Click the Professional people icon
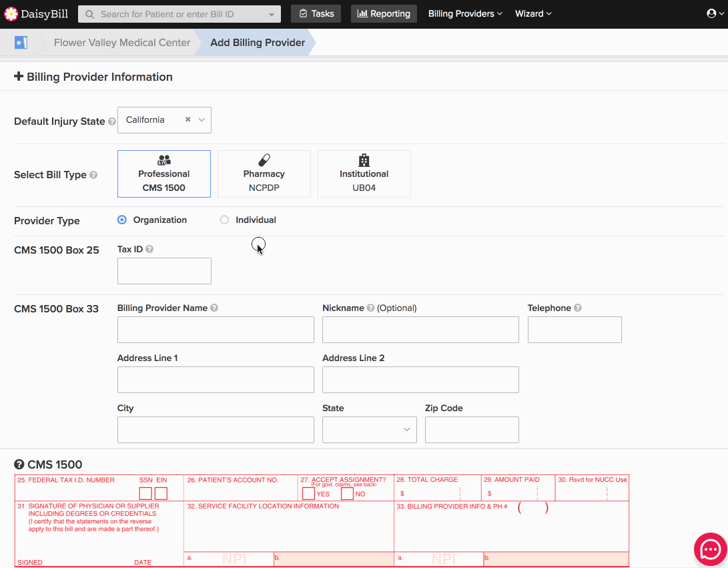Screen dimensions: 728x568 [x=164, y=160]
